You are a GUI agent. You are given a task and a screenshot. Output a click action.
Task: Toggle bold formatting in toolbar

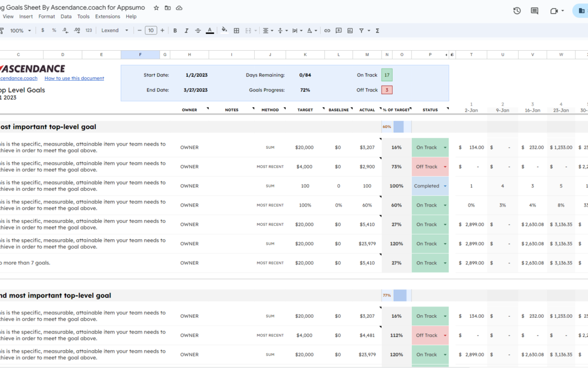[175, 31]
